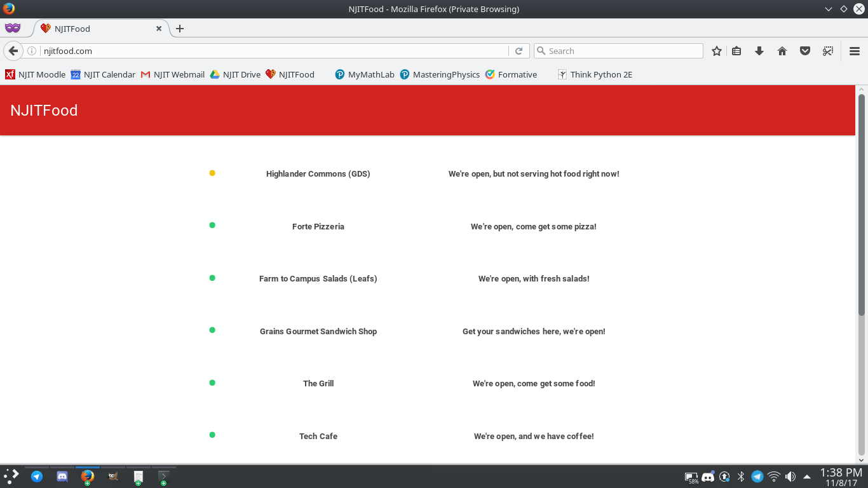Open the NJIT Drive bookmark
The image size is (868, 488).
[x=235, y=74]
